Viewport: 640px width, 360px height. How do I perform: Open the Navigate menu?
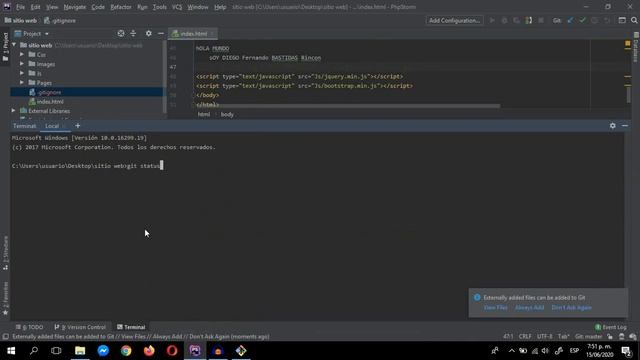point(75,7)
